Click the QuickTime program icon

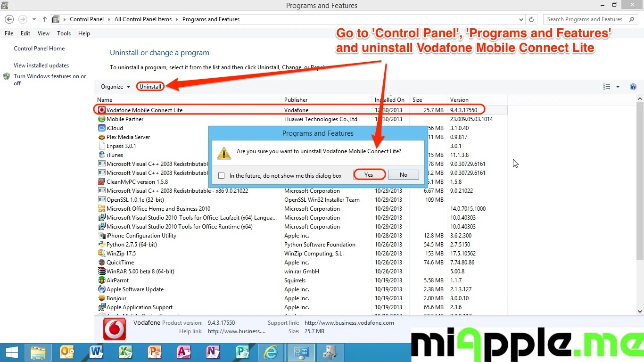coord(101,263)
